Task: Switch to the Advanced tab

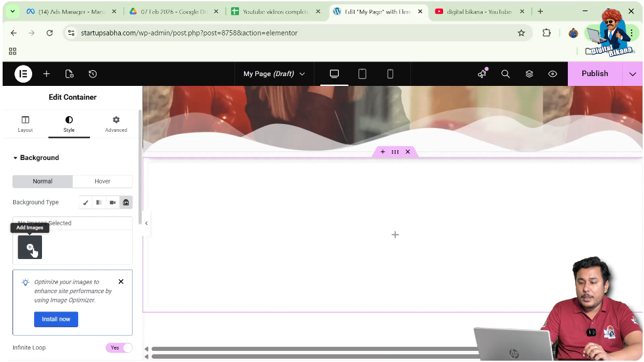Action: point(116,124)
